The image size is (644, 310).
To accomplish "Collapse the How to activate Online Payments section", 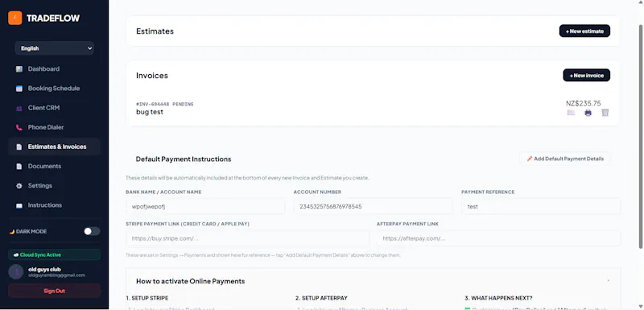I will pyautogui.click(x=609, y=281).
